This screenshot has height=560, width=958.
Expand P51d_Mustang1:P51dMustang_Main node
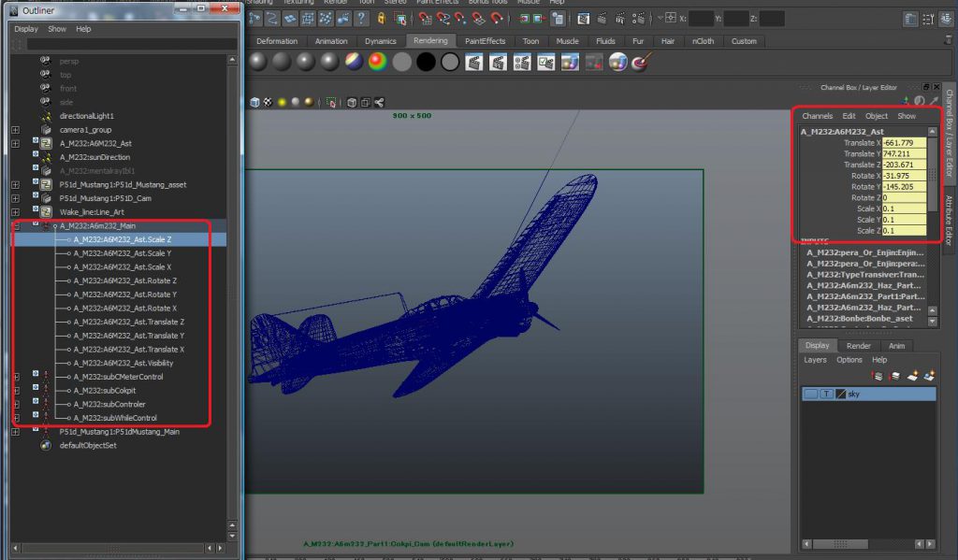tap(16, 432)
